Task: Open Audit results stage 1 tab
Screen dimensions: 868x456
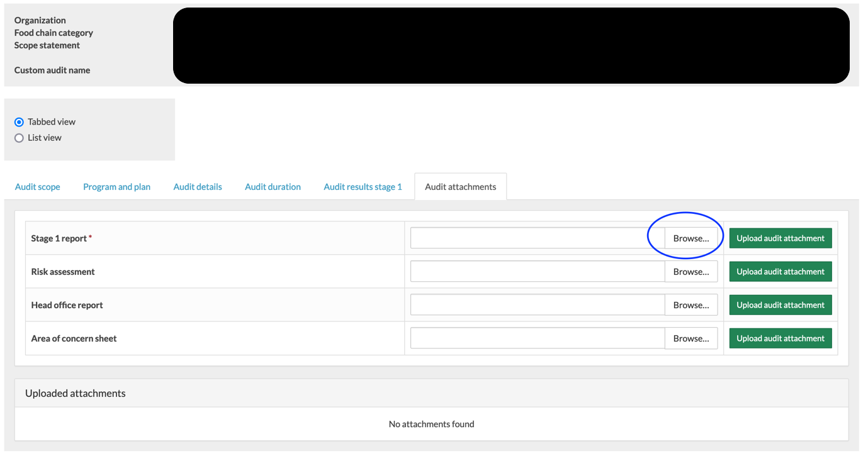Action: pyautogui.click(x=363, y=187)
